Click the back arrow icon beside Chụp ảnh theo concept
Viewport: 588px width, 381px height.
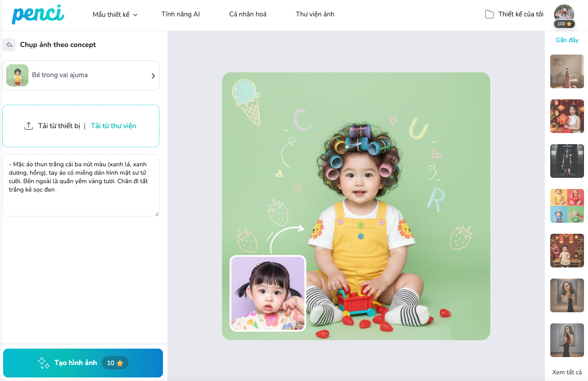coord(9,45)
